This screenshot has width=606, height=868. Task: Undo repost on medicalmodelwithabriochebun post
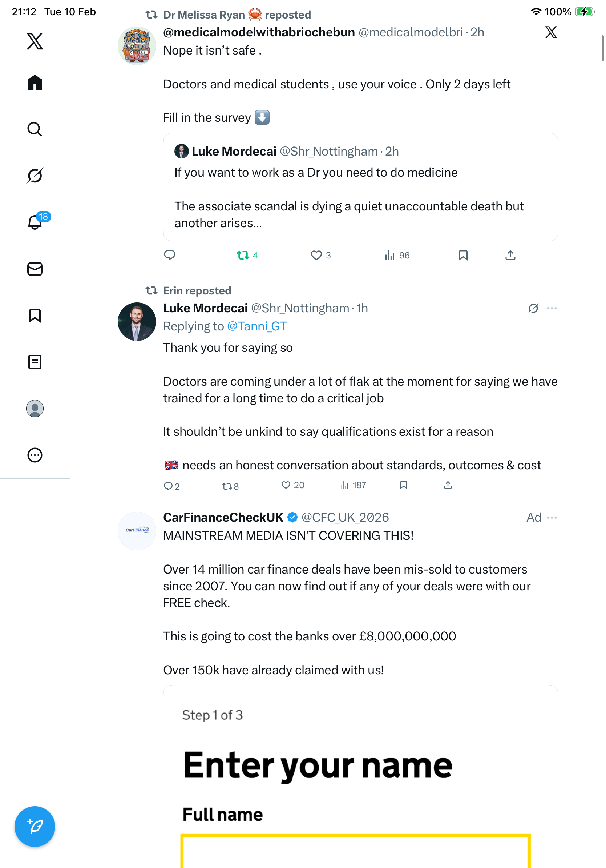point(243,256)
